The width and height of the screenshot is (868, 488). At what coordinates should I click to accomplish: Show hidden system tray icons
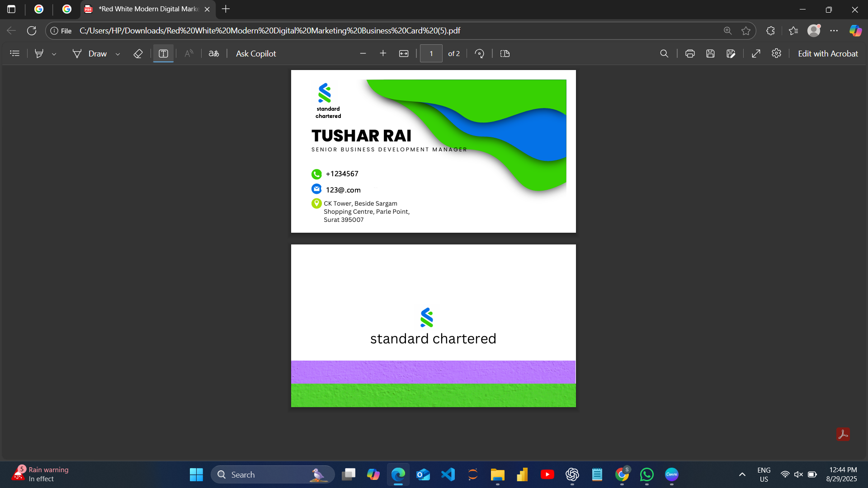click(x=742, y=474)
